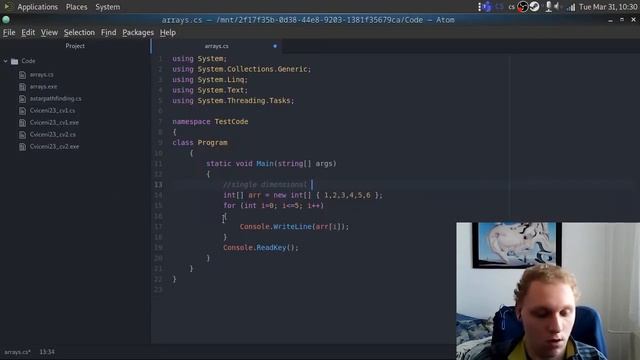The height and width of the screenshot is (360, 640).
Task: Click 'using System.Collections.Generic;' line
Action: tap(241, 69)
